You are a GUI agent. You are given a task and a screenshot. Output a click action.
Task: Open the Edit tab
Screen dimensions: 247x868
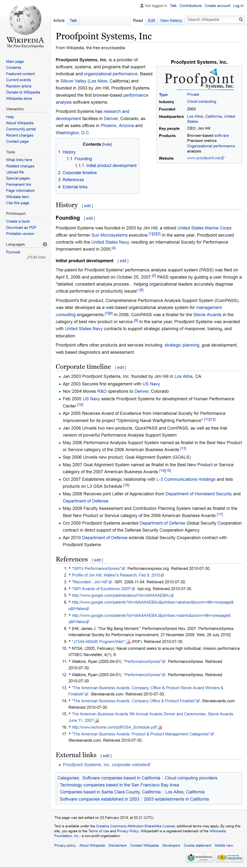[152, 21]
